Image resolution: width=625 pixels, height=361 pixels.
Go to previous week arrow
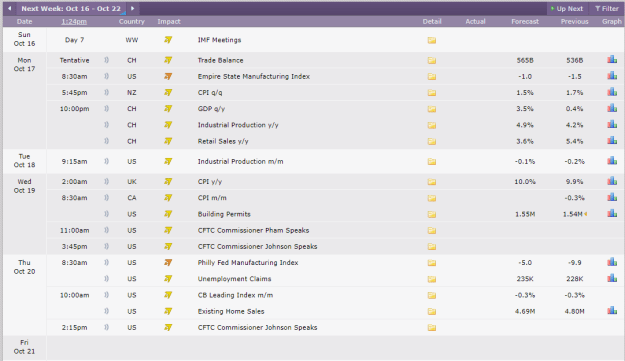(x=10, y=8)
